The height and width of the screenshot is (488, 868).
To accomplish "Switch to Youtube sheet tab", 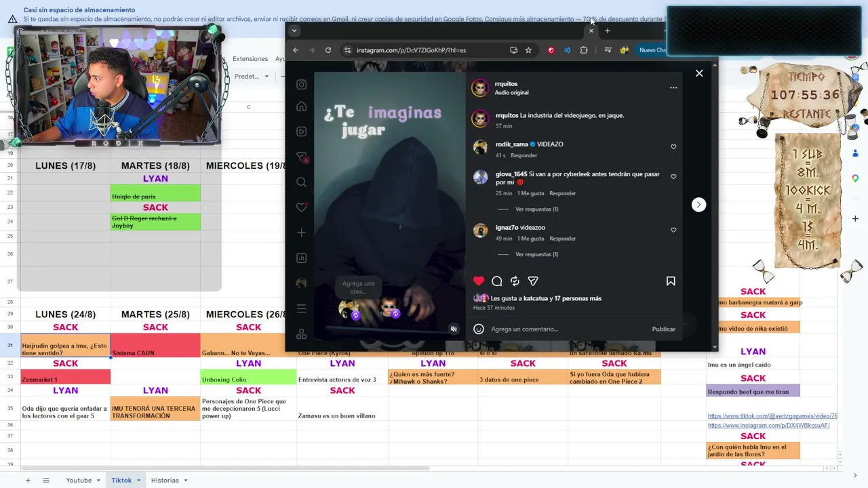I will [79, 481].
